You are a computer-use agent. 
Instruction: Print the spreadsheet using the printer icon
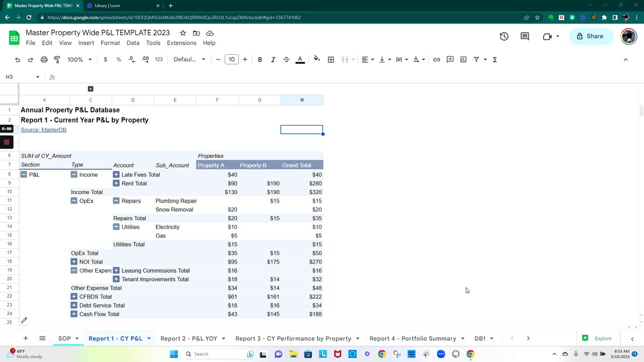44,59
